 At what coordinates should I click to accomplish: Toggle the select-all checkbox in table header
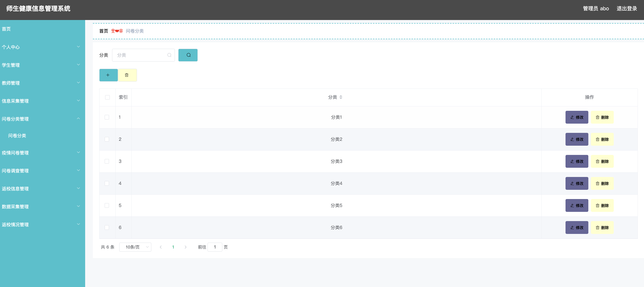pyautogui.click(x=107, y=97)
